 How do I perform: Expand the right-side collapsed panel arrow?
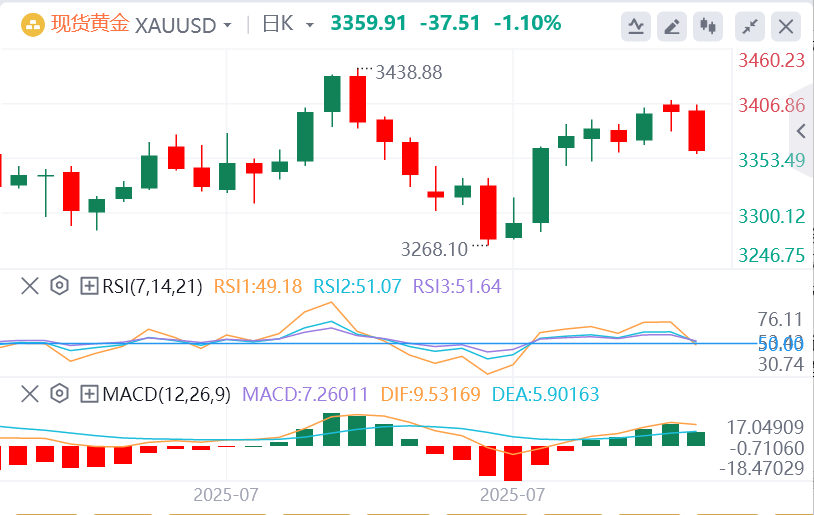coord(800,131)
